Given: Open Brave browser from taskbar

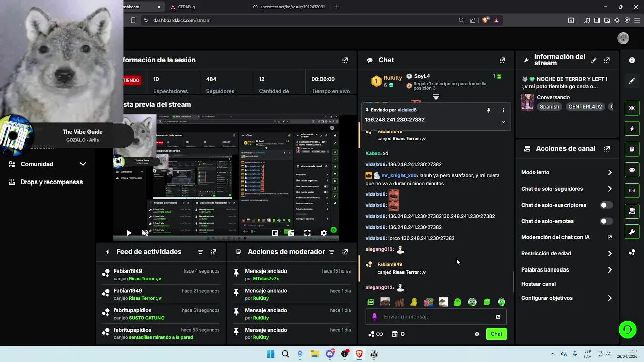Looking at the screenshot, I should click(x=359, y=354).
